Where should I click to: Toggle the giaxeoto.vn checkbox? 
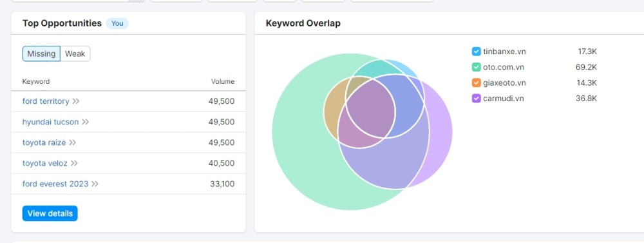[476, 83]
